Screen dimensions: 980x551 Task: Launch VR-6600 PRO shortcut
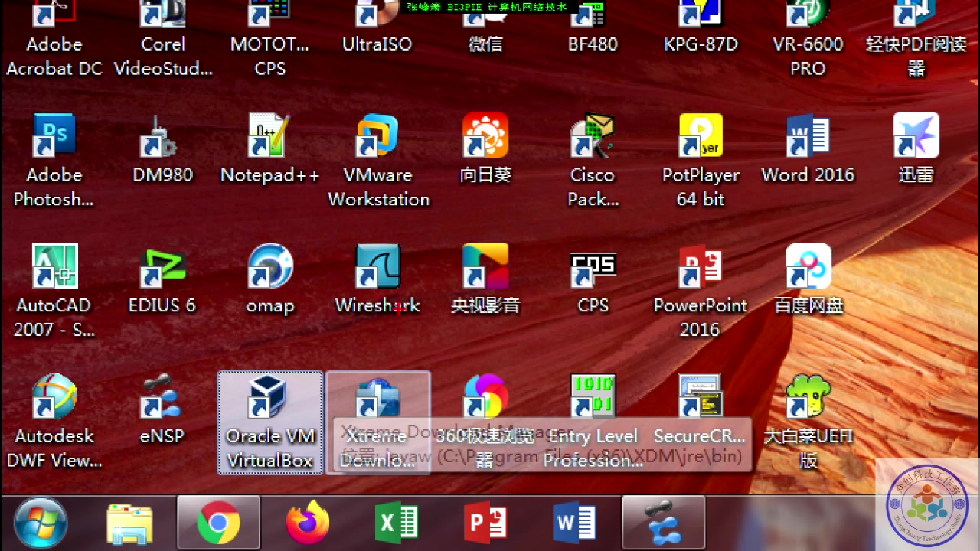tap(808, 38)
